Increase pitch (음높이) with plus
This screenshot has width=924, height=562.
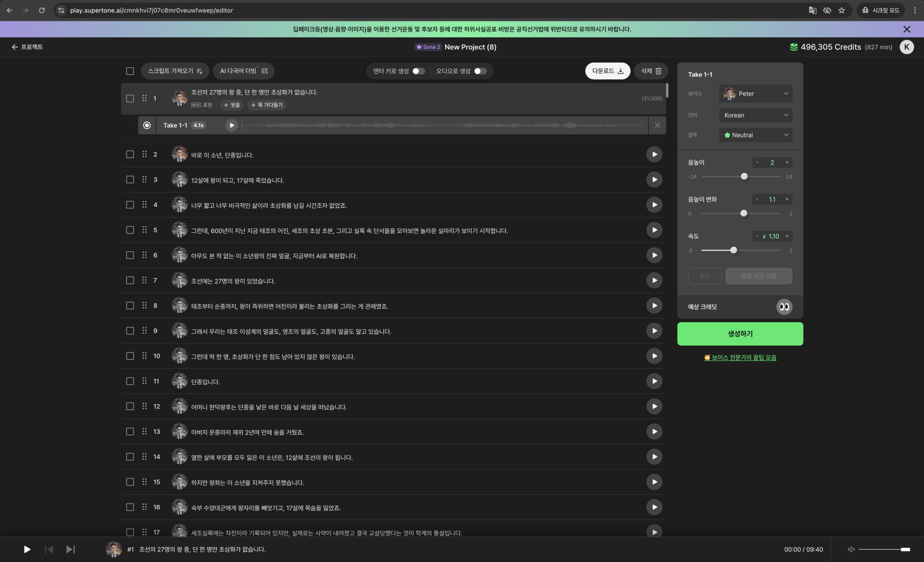point(787,162)
